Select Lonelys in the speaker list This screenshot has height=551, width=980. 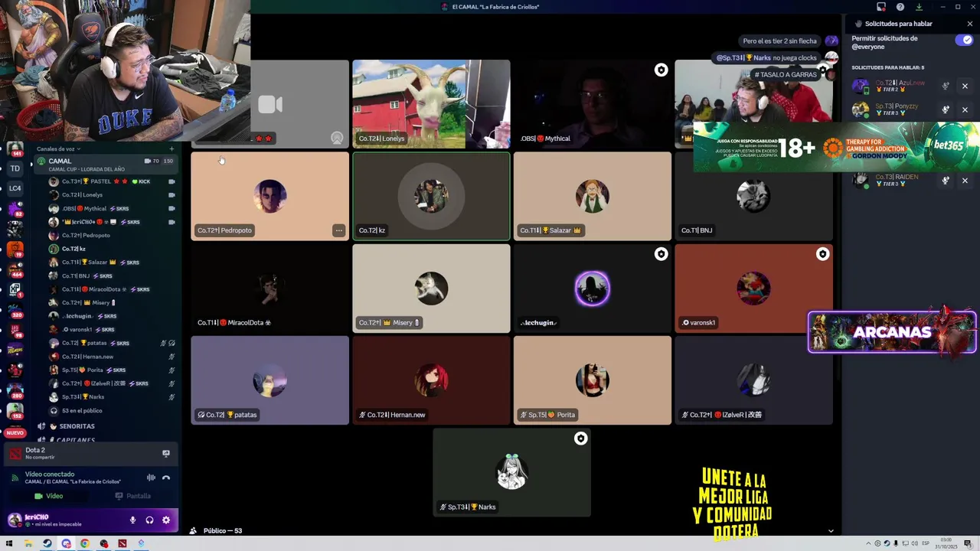point(111,195)
